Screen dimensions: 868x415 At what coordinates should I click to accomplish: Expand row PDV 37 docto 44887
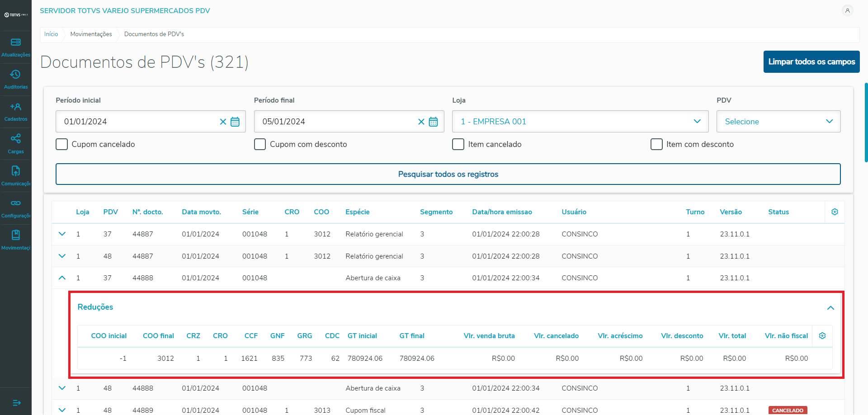point(62,234)
